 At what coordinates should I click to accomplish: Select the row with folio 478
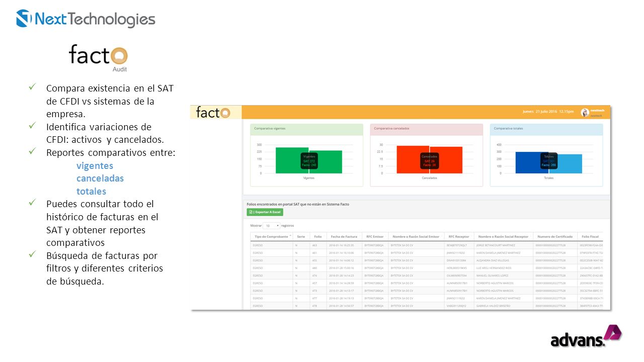pos(427,305)
